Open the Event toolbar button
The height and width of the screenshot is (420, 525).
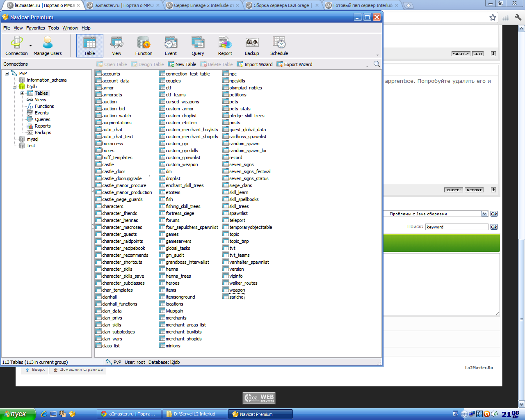[x=171, y=46]
